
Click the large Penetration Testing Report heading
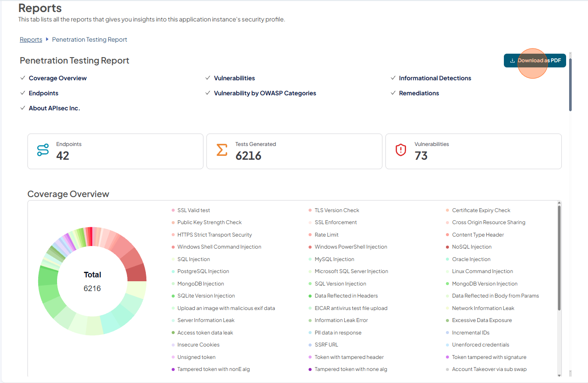[x=75, y=61]
